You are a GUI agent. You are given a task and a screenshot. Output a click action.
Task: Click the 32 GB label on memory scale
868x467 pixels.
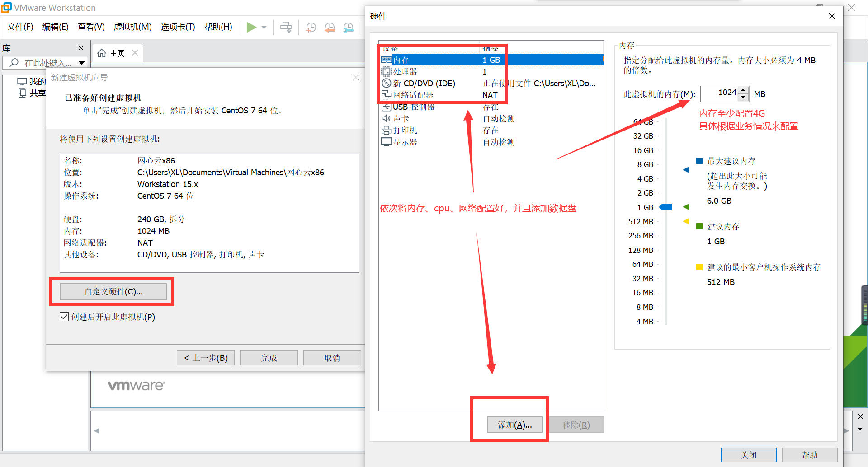tap(643, 136)
